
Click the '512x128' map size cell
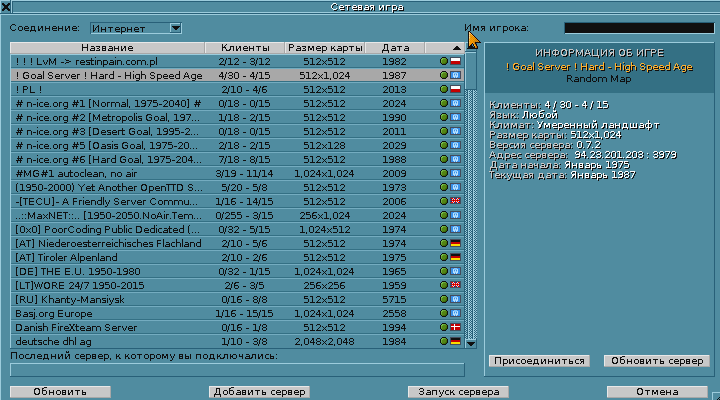(x=324, y=146)
